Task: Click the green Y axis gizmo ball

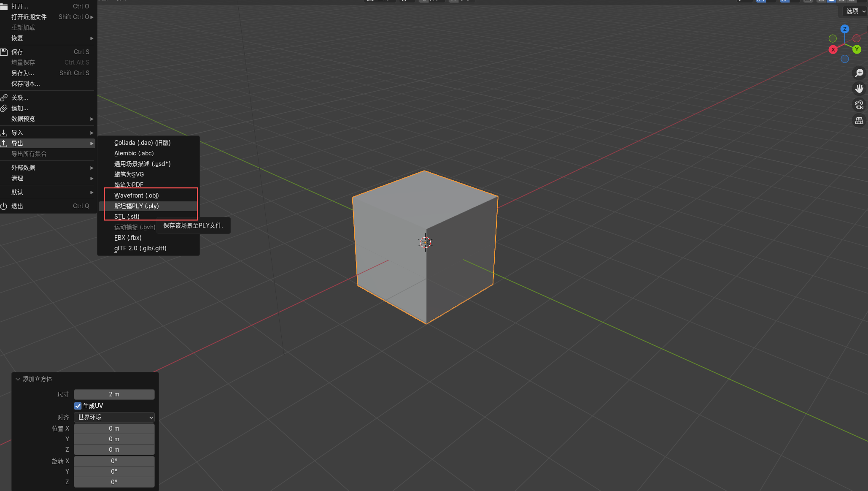Action: 857,49
